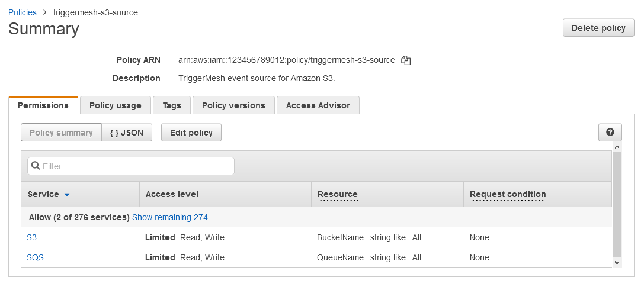The height and width of the screenshot is (290, 644).
Task: Click the Description label
Action: [136, 78]
